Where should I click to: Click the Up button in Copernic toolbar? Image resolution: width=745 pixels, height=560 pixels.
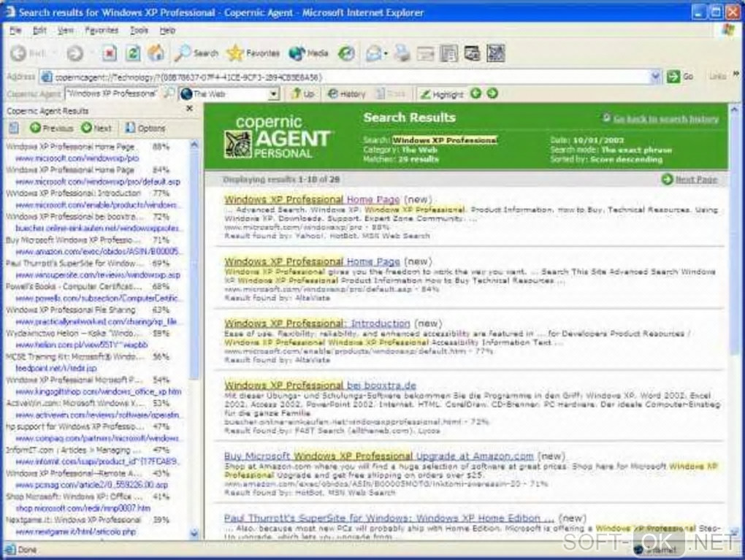point(303,93)
